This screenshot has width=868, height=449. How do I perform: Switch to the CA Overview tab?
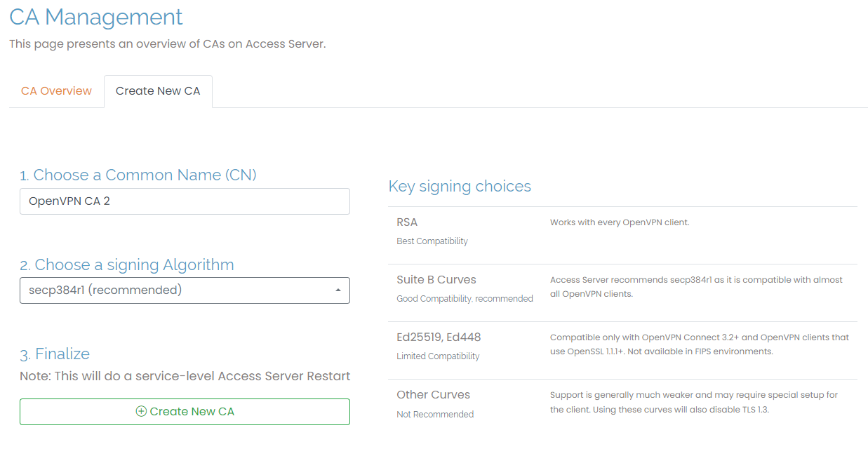56,91
